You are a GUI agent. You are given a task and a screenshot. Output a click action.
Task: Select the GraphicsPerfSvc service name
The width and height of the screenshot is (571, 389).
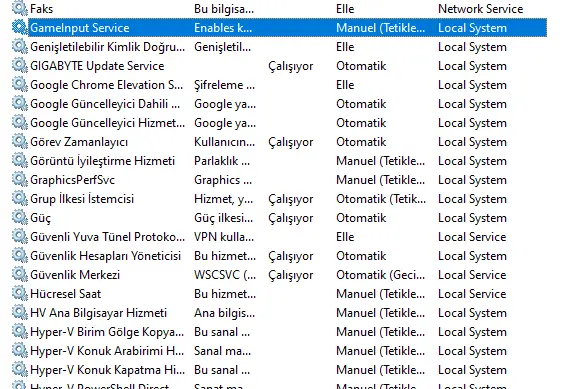coord(72,180)
